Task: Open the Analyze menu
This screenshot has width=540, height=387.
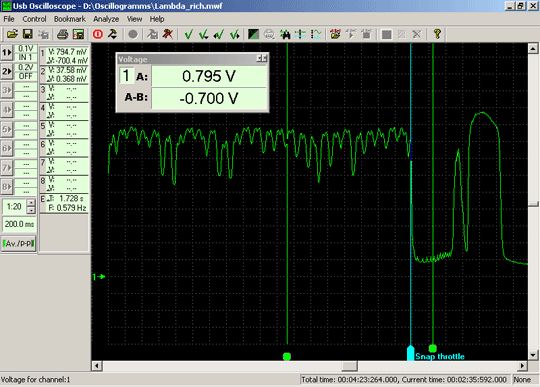Action: click(106, 19)
